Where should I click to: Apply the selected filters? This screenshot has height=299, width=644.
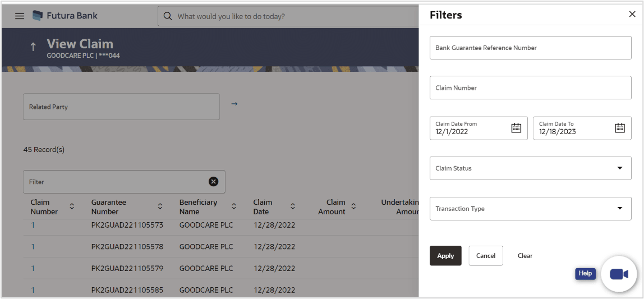[x=445, y=256]
